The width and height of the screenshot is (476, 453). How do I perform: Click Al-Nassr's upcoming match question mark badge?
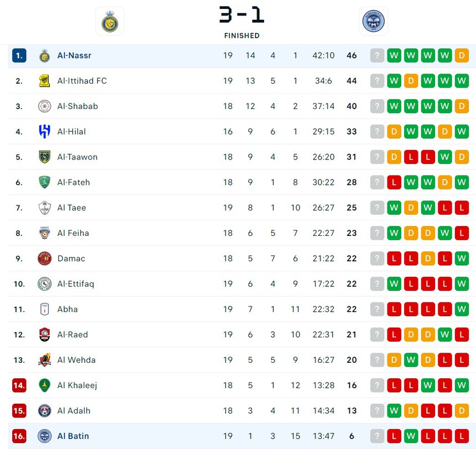coord(377,55)
